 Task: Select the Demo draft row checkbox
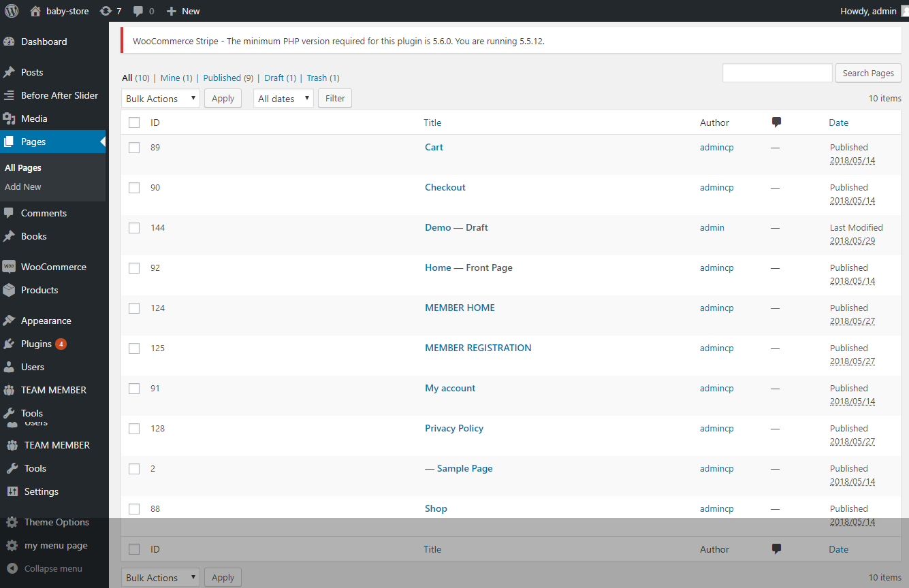point(134,228)
